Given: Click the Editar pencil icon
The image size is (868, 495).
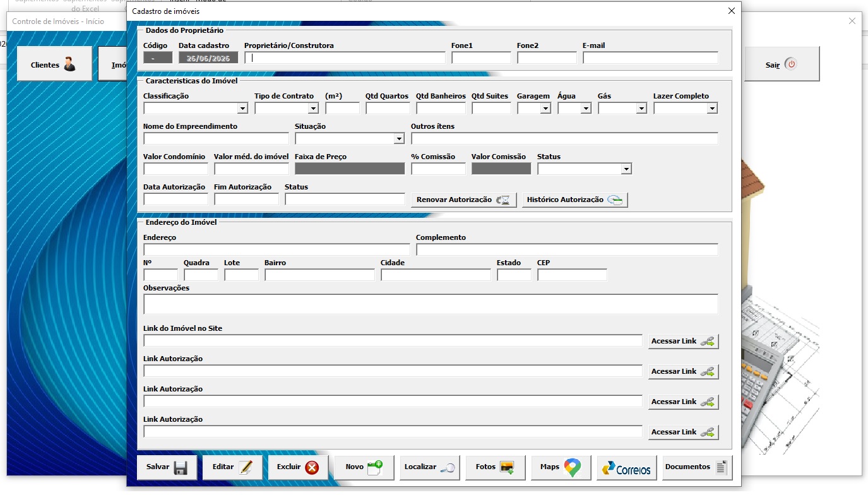Looking at the screenshot, I should click(246, 468).
